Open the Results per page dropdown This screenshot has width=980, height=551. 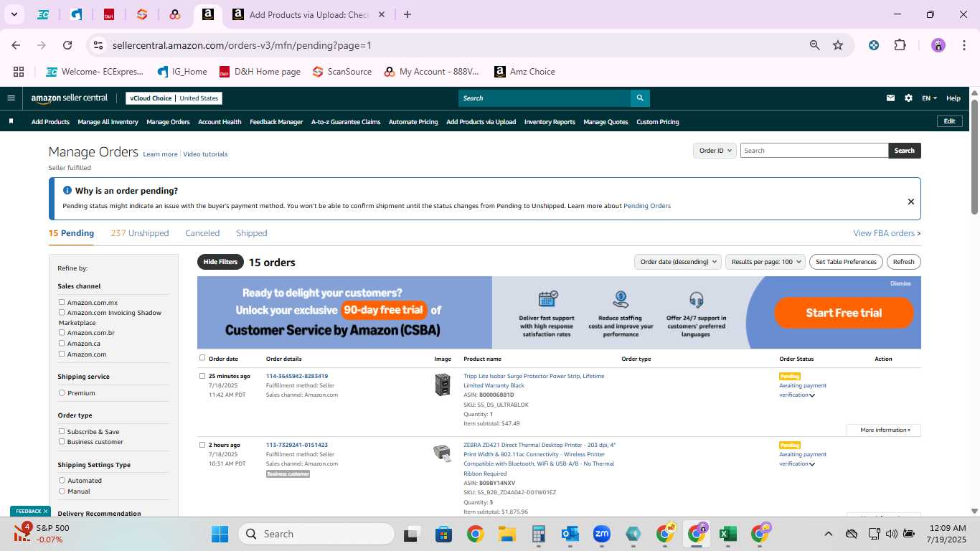click(x=765, y=262)
